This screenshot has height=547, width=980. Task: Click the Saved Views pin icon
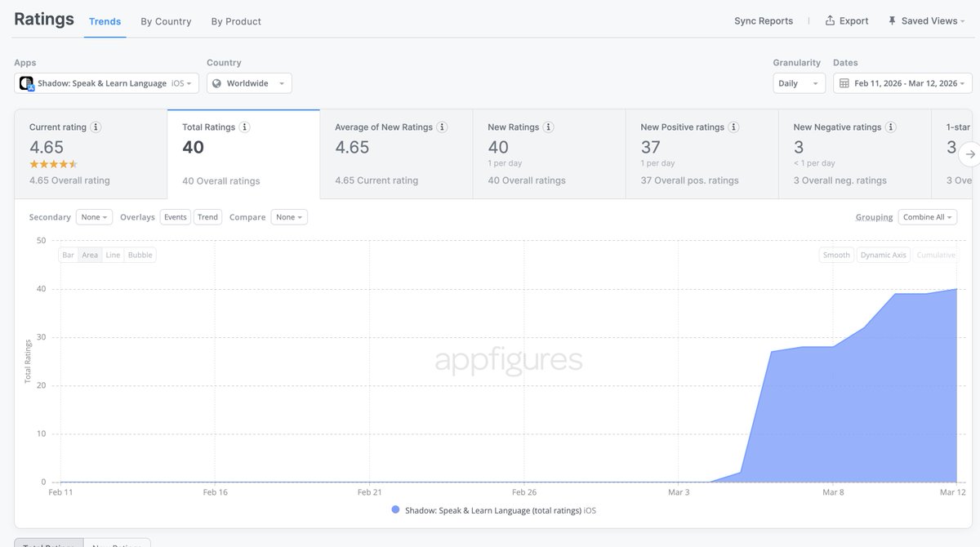pos(892,21)
